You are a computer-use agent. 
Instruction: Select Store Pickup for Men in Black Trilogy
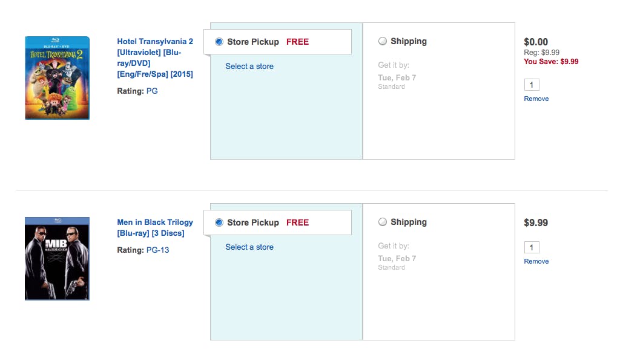pyautogui.click(x=219, y=223)
